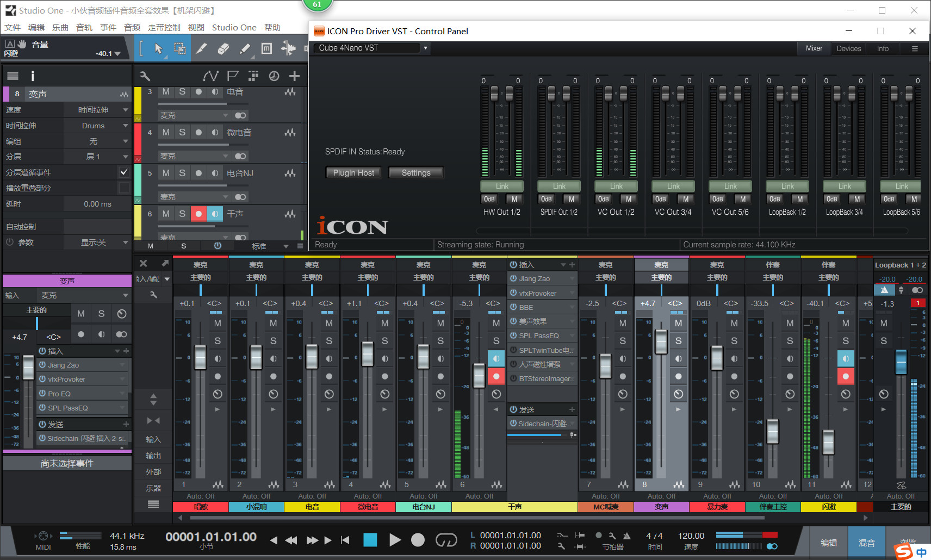Add a new track with plus icon
This screenshot has height=560, width=931.
coord(294,76)
